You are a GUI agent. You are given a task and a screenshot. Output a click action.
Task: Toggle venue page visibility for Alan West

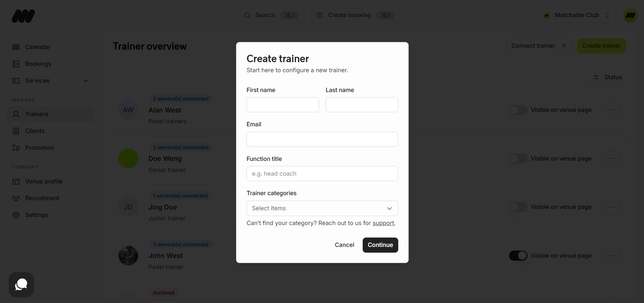518,110
